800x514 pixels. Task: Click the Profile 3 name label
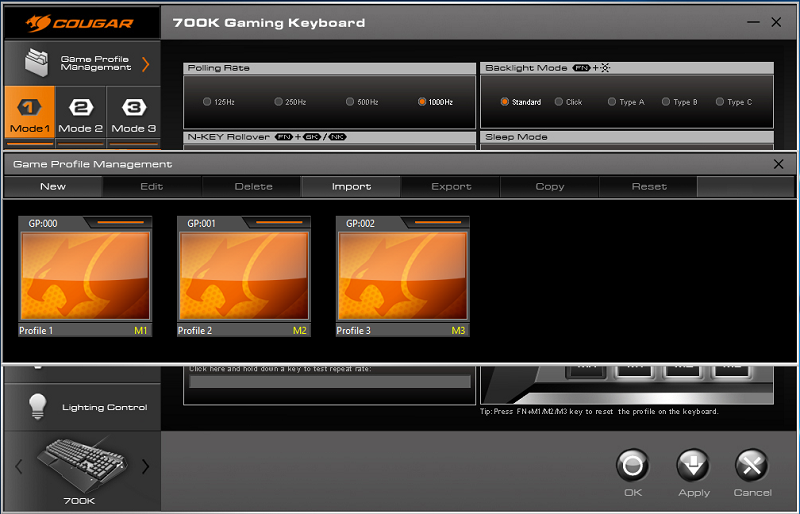coord(354,331)
